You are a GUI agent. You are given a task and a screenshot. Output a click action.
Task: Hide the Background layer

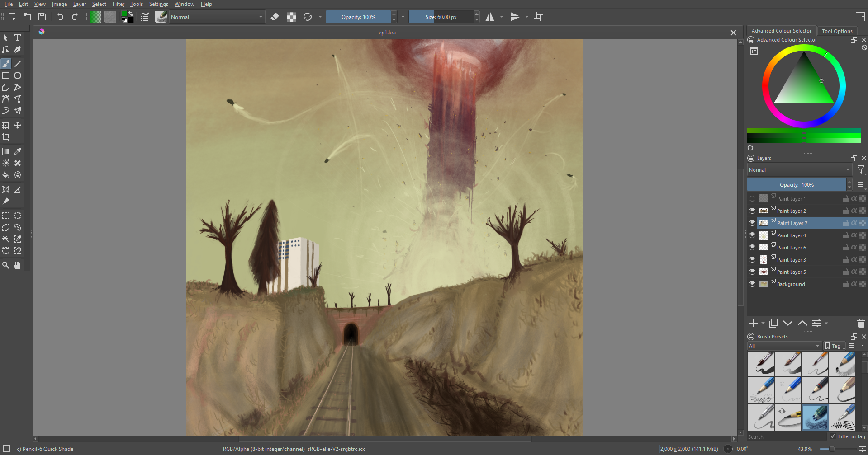coord(752,284)
